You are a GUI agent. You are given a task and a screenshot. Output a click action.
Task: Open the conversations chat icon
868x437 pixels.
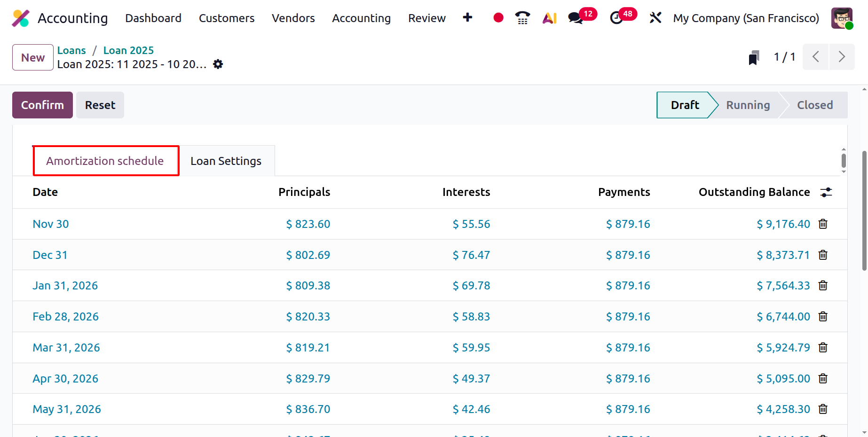[575, 18]
